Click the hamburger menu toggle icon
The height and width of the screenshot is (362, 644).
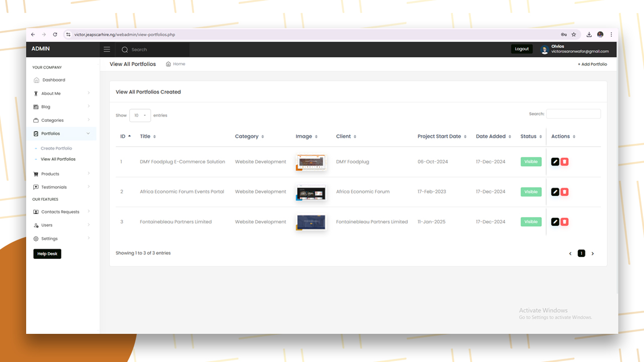pos(107,49)
